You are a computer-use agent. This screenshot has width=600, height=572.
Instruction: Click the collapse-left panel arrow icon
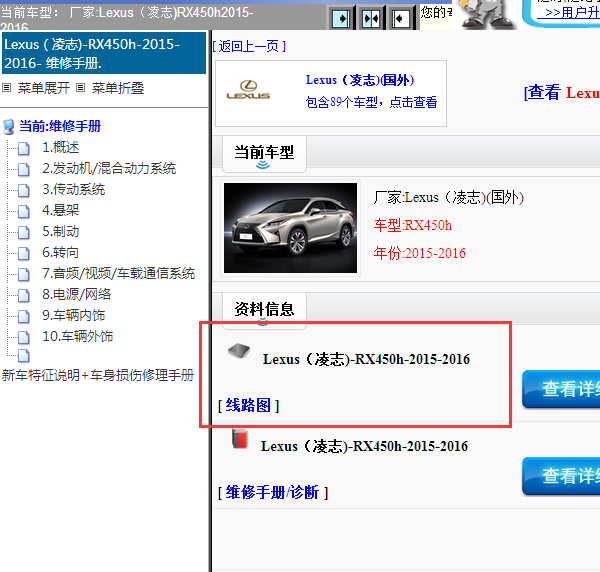pyautogui.click(x=400, y=18)
